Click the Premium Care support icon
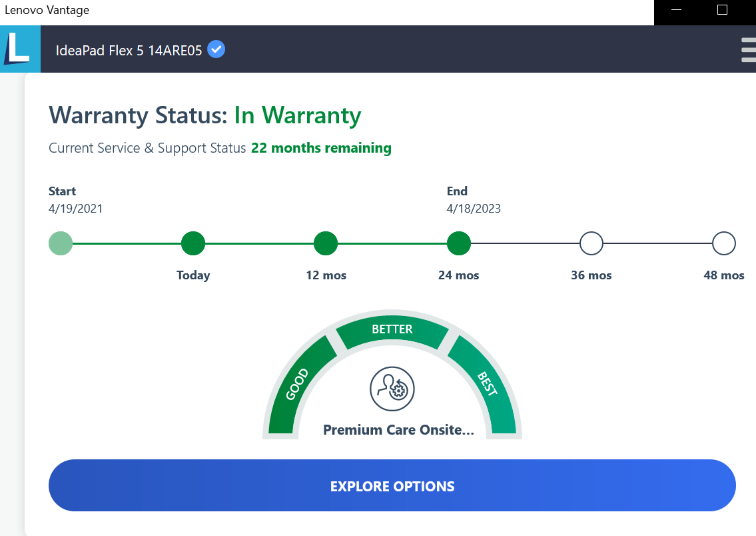The height and width of the screenshot is (536, 756). (x=392, y=389)
